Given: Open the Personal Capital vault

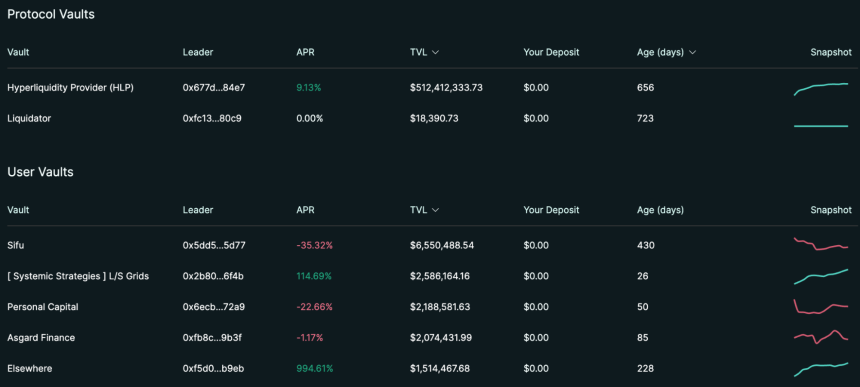Looking at the screenshot, I should click(43, 307).
